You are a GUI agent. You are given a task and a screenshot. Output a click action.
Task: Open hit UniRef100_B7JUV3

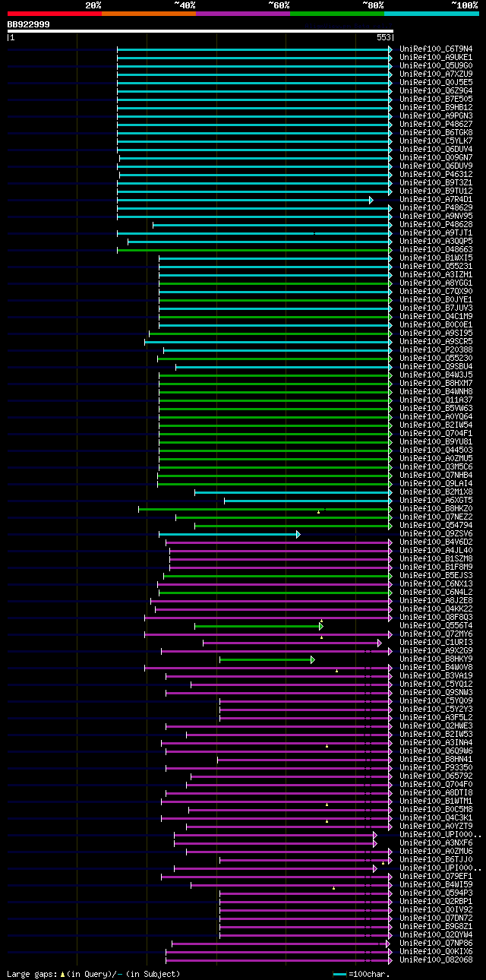(x=436, y=308)
